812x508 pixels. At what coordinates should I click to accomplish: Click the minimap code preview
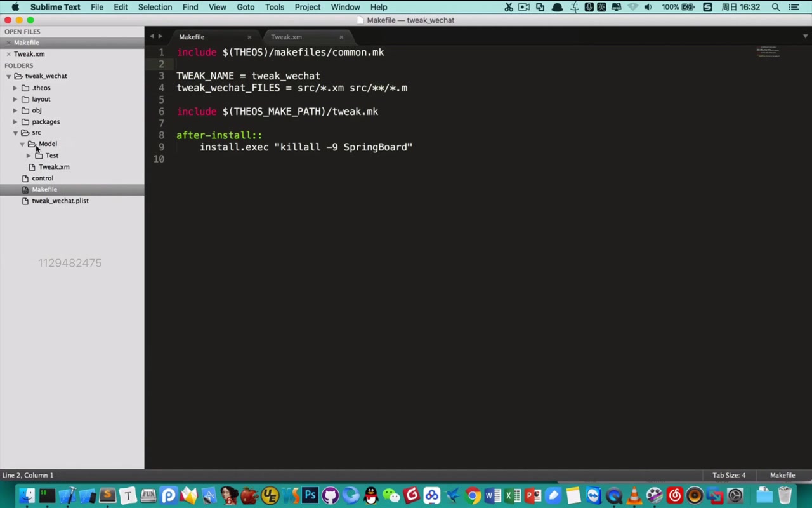pyautogui.click(x=768, y=52)
